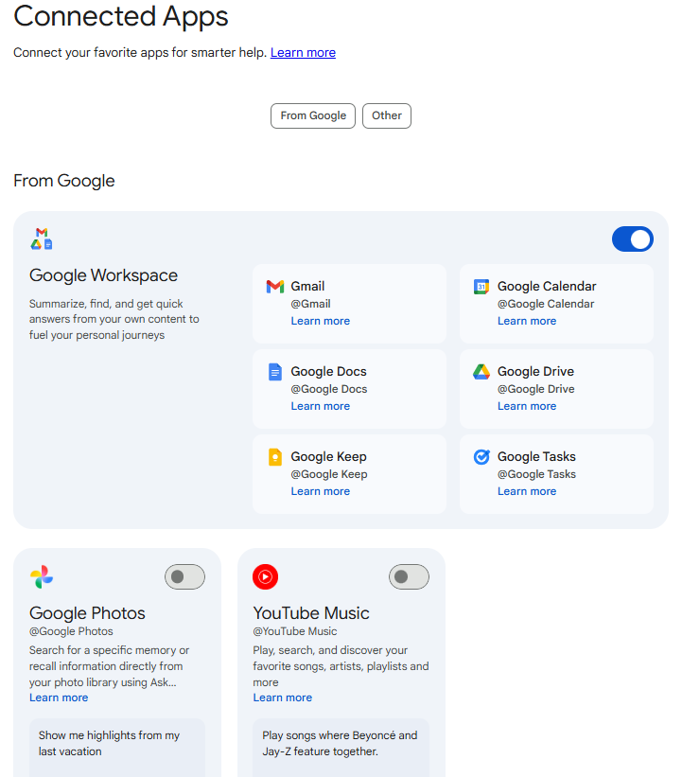Image resolution: width=700 pixels, height=777 pixels.
Task: Click the Google Keep card title
Action: click(x=328, y=457)
